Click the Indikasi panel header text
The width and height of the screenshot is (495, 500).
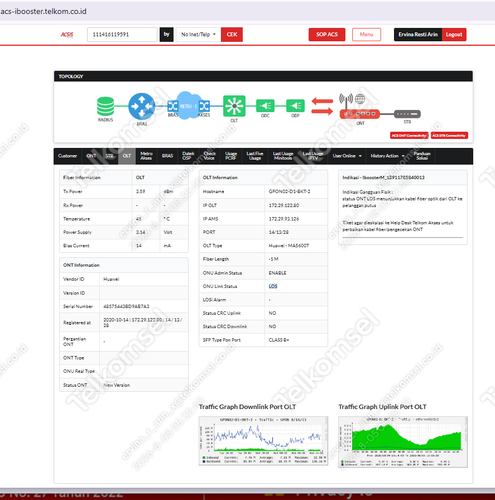click(383, 177)
